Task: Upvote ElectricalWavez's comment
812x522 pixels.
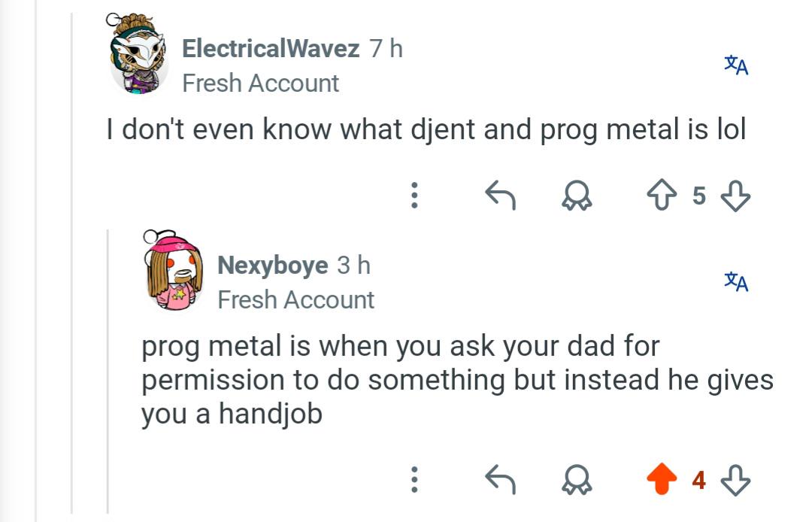Action: tap(661, 196)
